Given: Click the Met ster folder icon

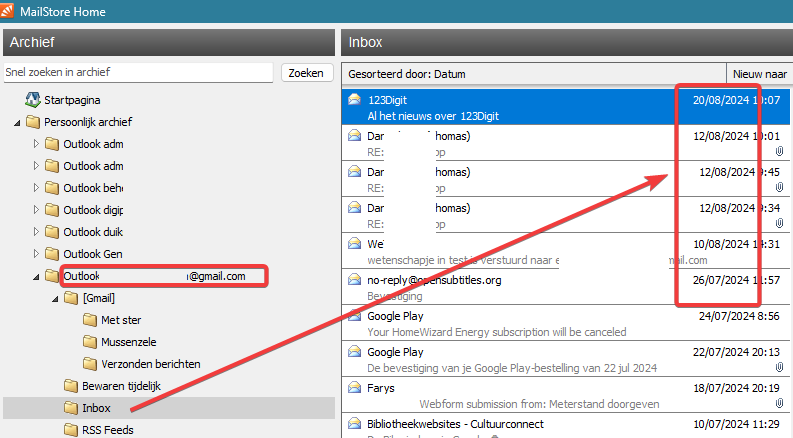Looking at the screenshot, I should (90, 320).
